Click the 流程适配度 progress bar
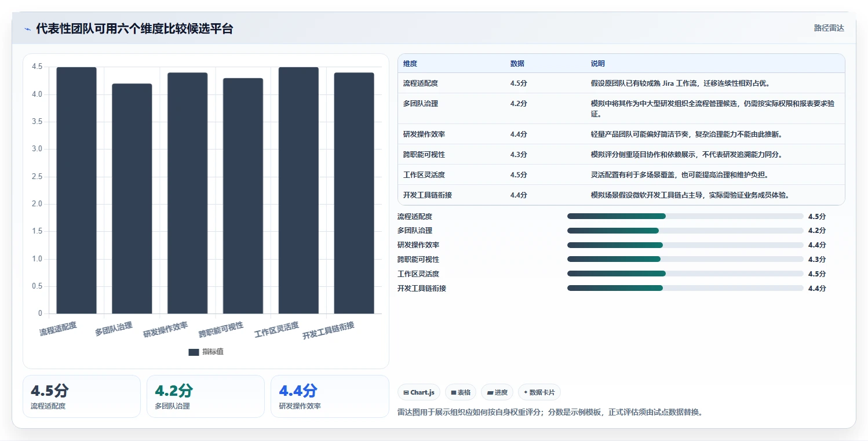The height and width of the screenshot is (441, 868). (x=685, y=216)
